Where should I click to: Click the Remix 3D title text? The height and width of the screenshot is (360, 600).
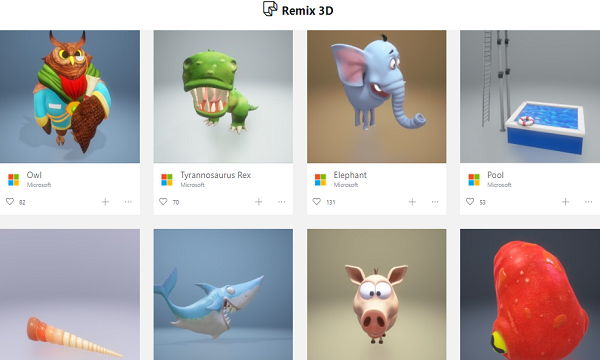point(308,10)
